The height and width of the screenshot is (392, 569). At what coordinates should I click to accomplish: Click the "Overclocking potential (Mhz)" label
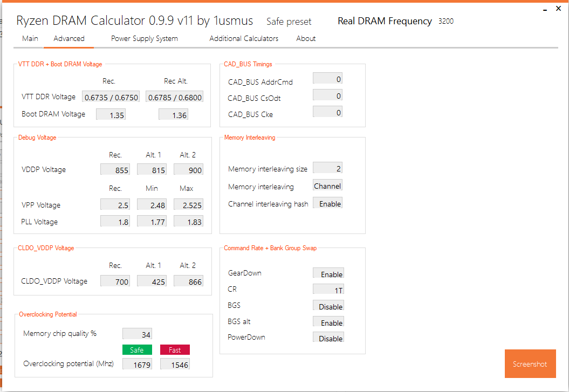68,364
